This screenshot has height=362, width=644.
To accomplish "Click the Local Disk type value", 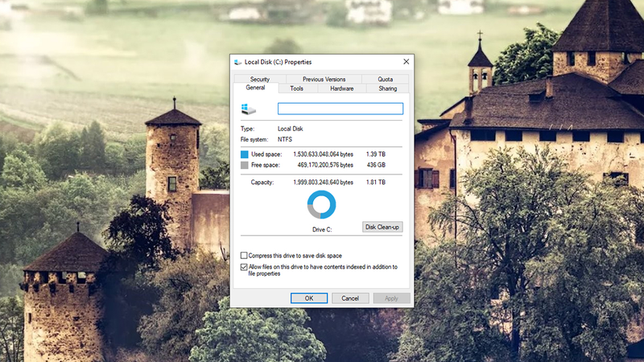I will (291, 129).
